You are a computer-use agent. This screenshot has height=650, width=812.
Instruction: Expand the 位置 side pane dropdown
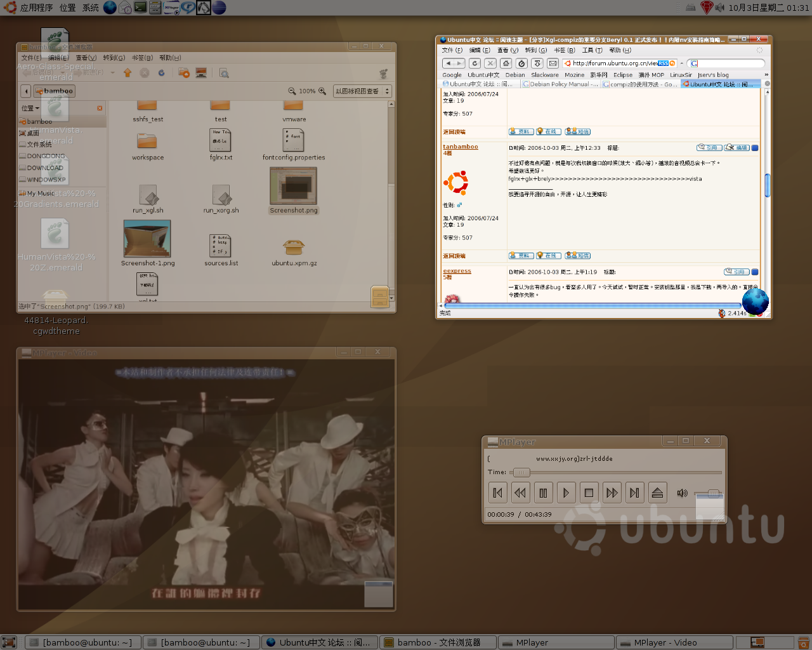point(30,108)
